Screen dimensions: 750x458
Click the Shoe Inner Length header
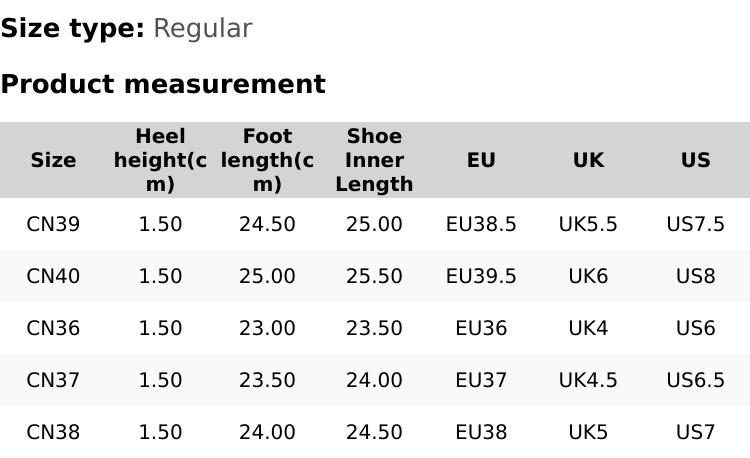point(374,160)
